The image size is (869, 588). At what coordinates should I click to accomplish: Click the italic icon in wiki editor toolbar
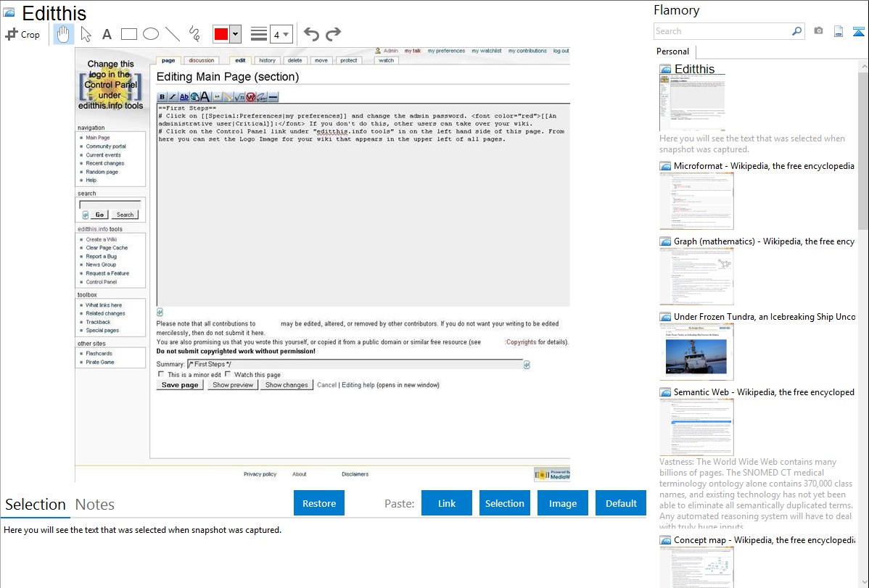[173, 97]
